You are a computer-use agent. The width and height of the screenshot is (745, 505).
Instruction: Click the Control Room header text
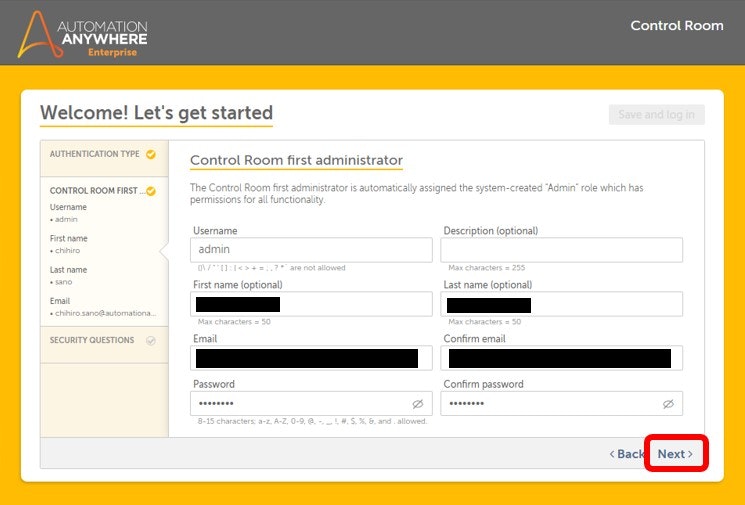677,26
